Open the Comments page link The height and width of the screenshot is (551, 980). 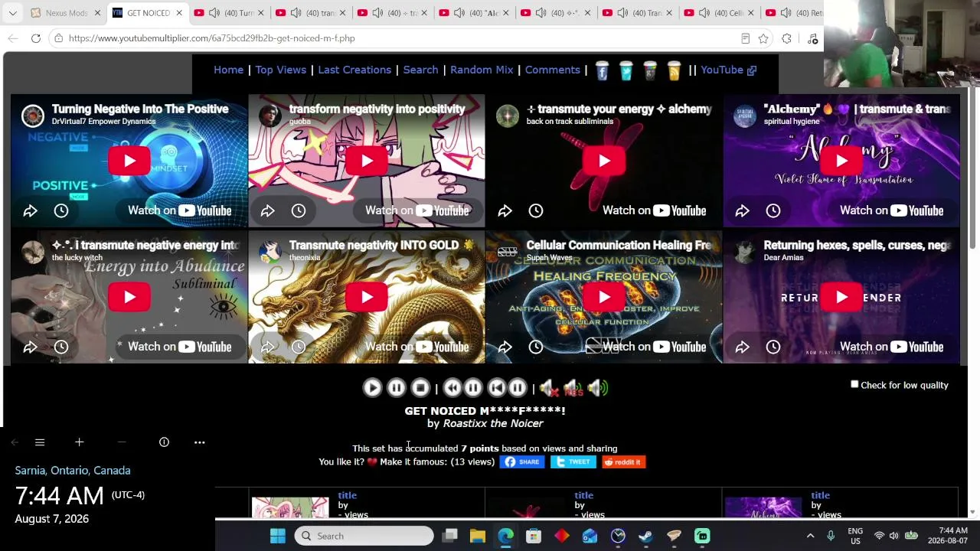pyautogui.click(x=552, y=70)
